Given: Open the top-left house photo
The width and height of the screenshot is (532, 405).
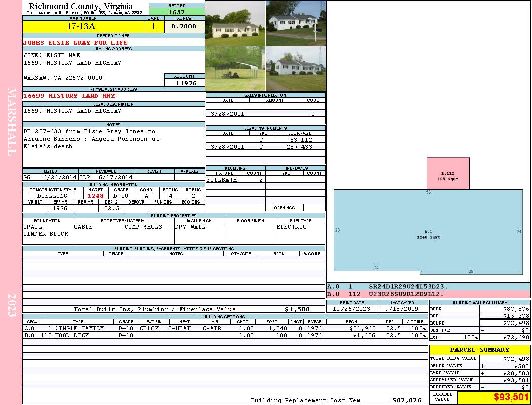Looking at the screenshot, I should click(235, 23).
